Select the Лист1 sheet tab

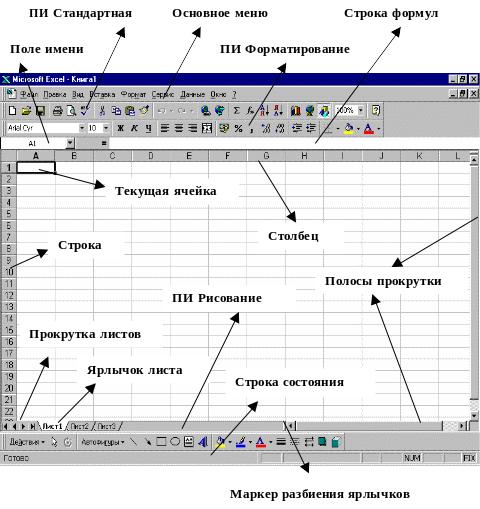(52, 426)
